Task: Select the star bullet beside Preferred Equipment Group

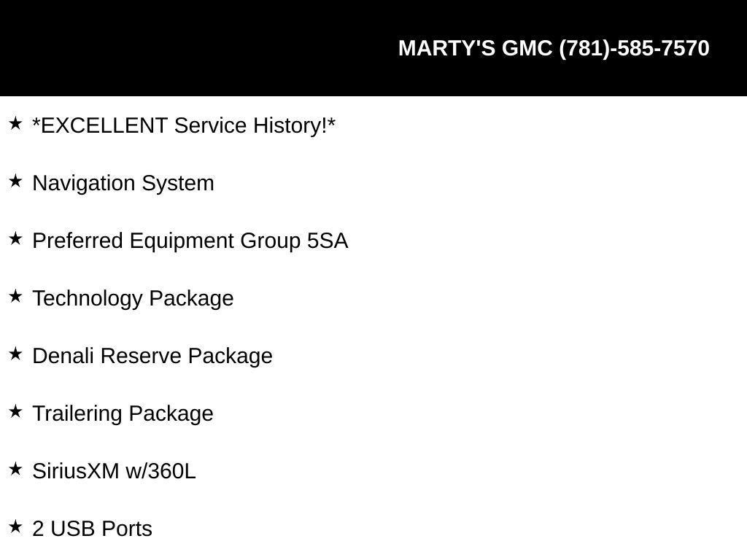Action: pos(15,238)
